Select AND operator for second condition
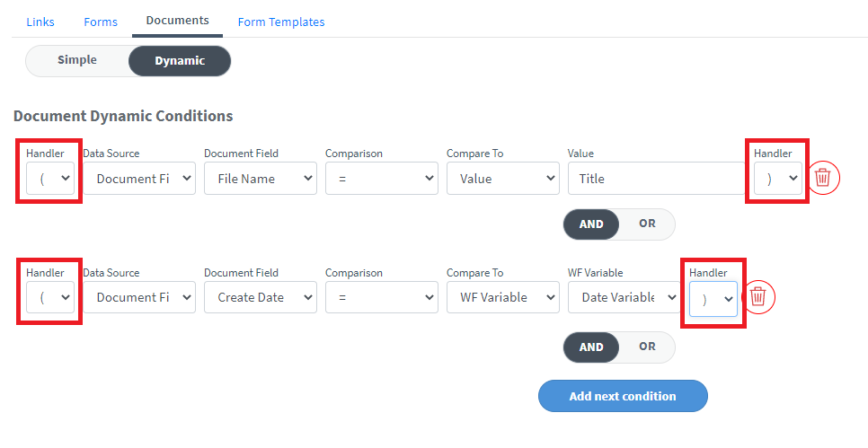 (x=591, y=347)
